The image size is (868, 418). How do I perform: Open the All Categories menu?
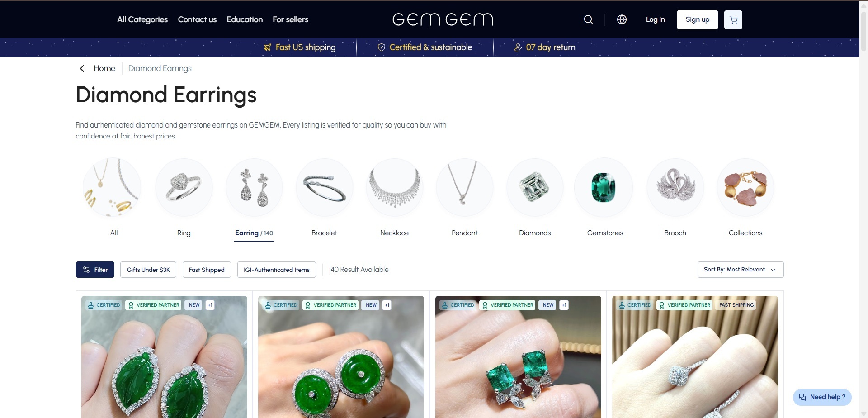[x=142, y=19]
